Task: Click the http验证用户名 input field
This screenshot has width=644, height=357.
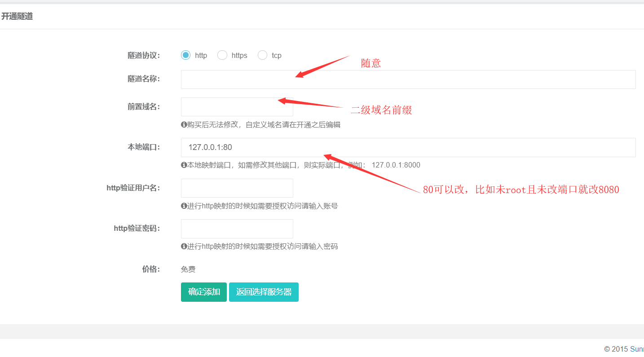Action: 237,188
